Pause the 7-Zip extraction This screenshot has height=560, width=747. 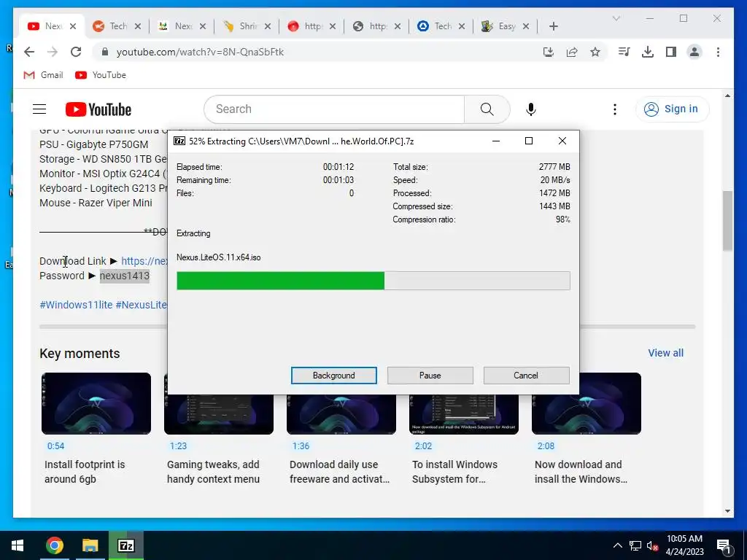(430, 376)
